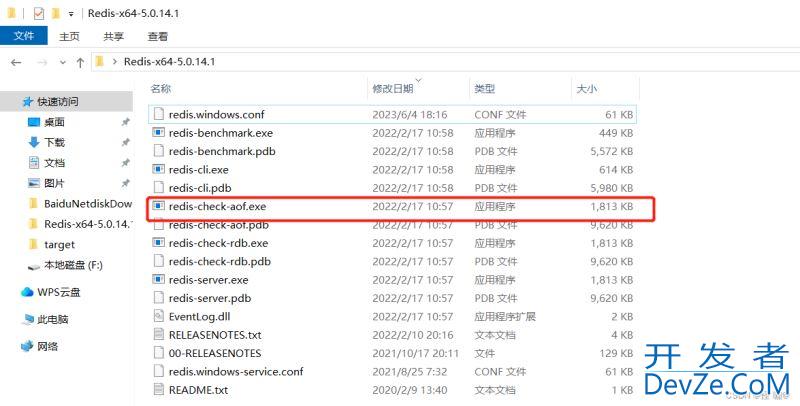
Task: Select the README.txt file name
Action: (x=198, y=390)
